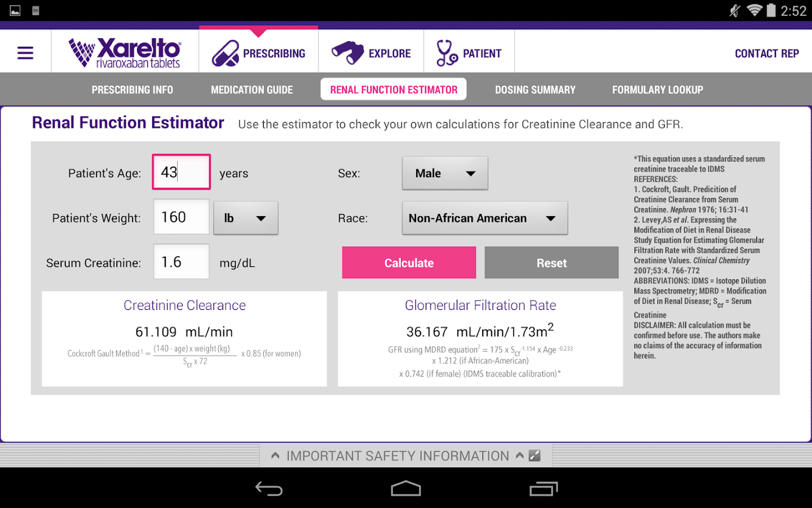
Task: Tap the Glomerular Filtration Rate heading
Action: tap(480, 305)
